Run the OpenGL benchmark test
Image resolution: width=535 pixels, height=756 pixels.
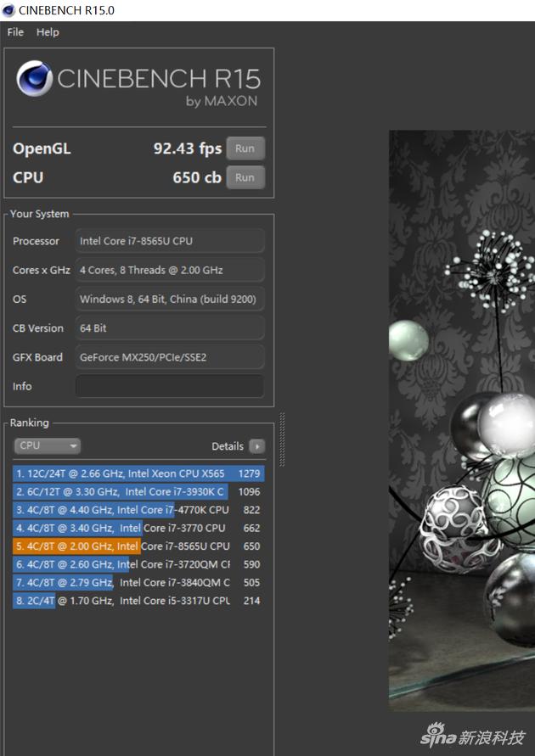coord(245,148)
